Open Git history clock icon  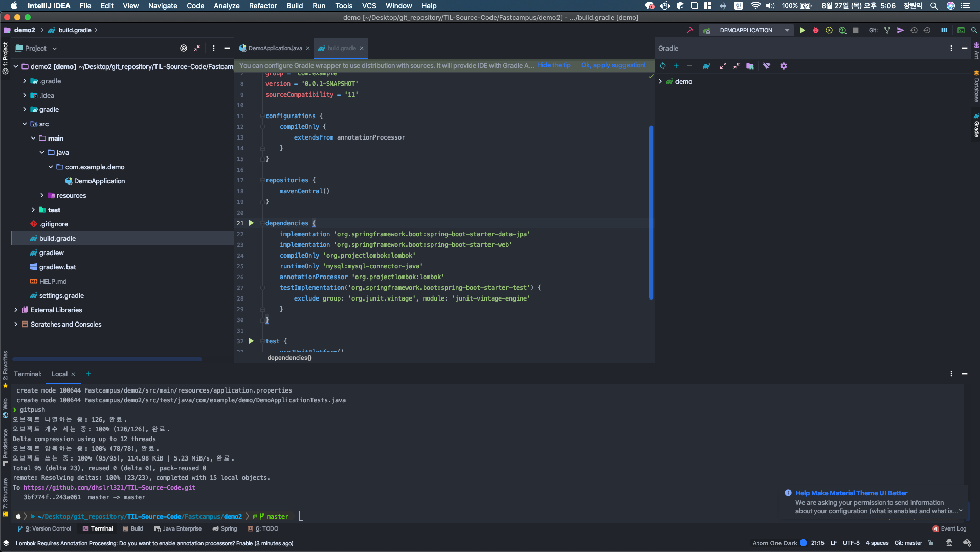(x=914, y=30)
